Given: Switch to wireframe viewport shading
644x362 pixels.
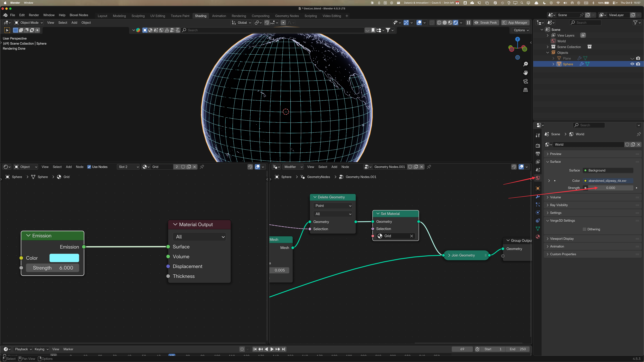Looking at the screenshot, I should point(439,23).
